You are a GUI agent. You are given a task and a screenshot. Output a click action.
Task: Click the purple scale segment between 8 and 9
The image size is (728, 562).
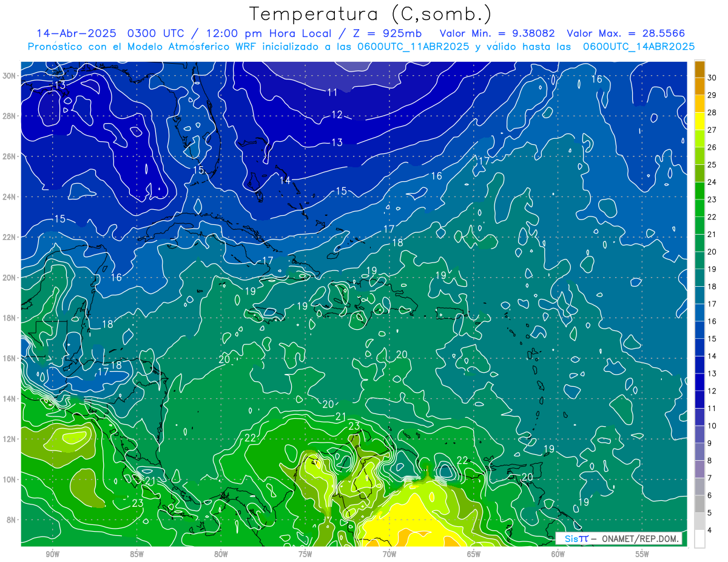point(699,452)
